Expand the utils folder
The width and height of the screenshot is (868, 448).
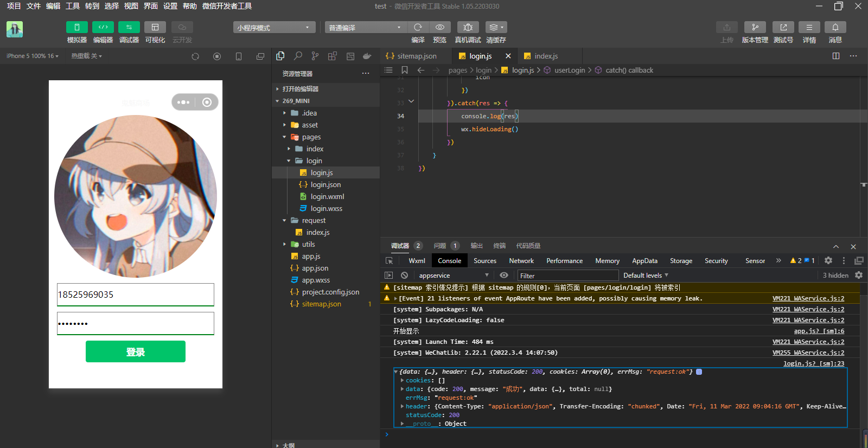325,244
